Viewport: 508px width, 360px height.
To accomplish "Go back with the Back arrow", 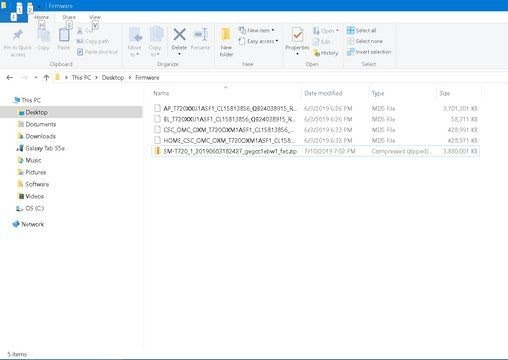I will [10, 77].
